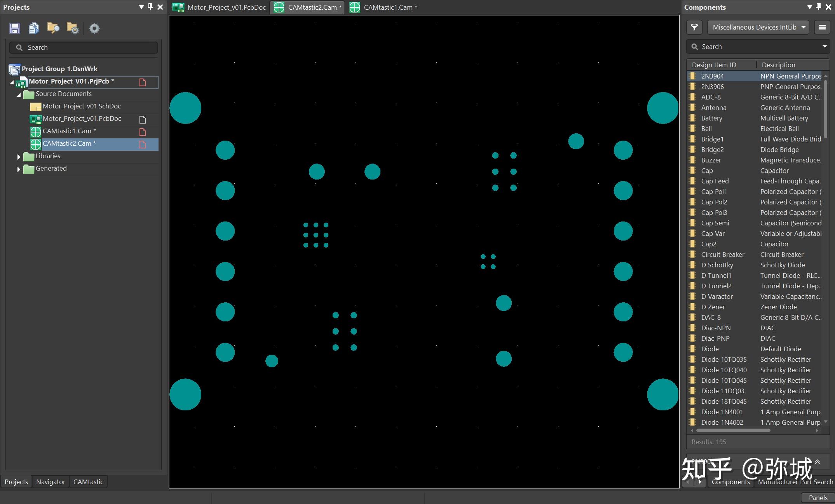
Task: Click the Projects panel search field
Action: pos(84,47)
